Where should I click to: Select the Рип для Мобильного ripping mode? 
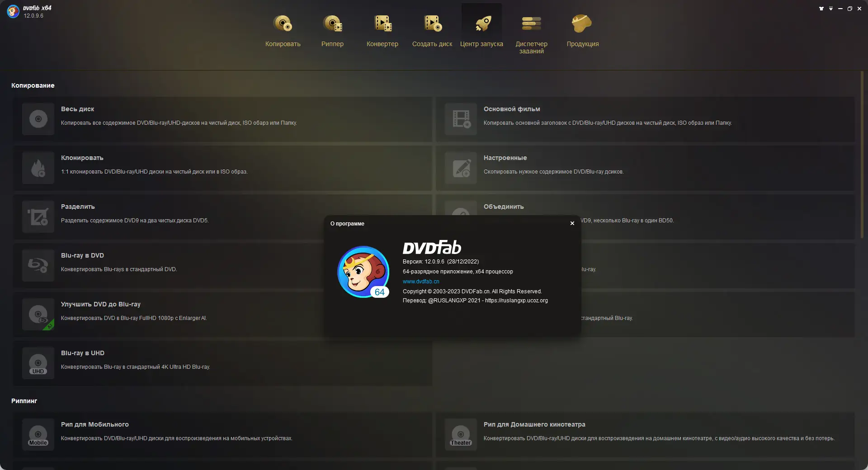[223, 434]
